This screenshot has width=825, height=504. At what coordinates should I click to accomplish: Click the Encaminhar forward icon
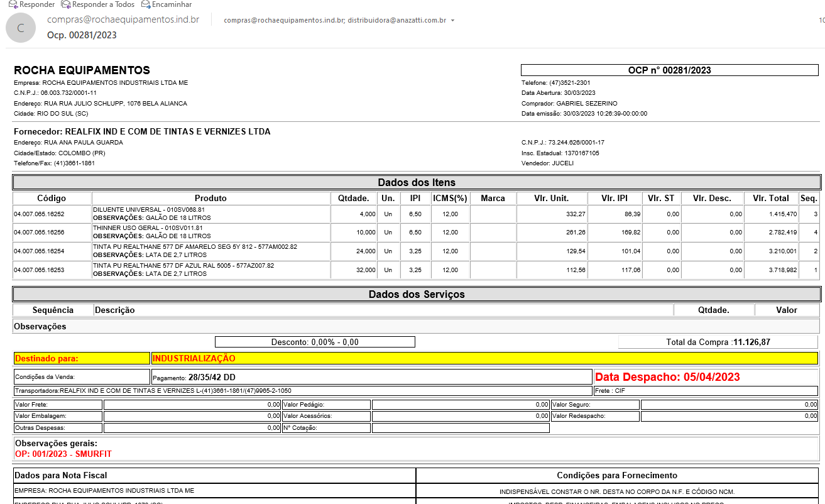[146, 4]
